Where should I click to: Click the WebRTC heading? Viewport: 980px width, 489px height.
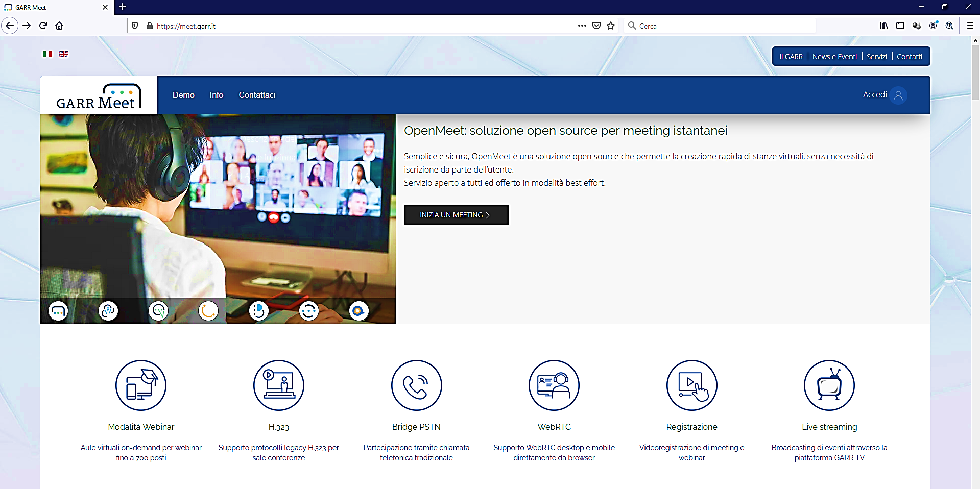click(554, 427)
